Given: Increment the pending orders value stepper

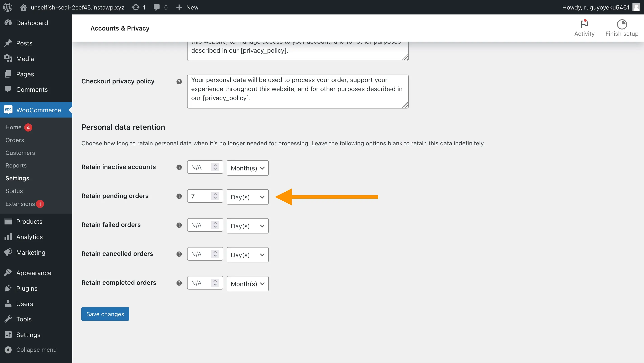Looking at the screenshot, I should 215,193.
